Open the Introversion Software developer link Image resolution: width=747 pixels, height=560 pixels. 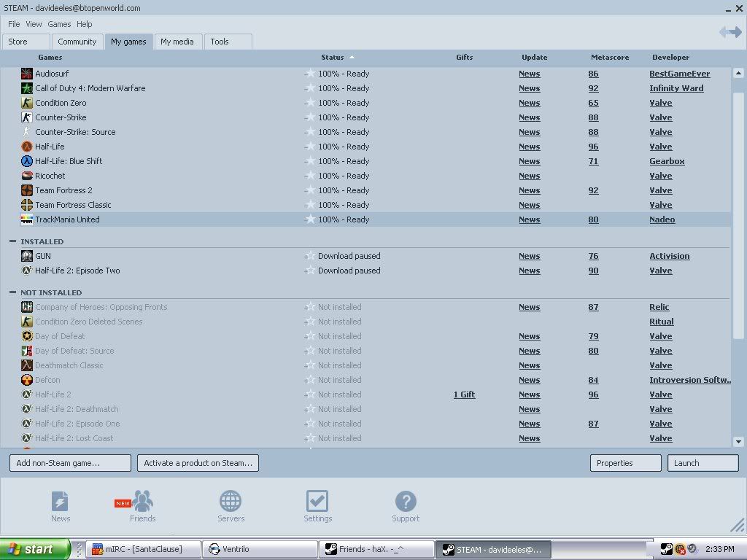[689, 380]
